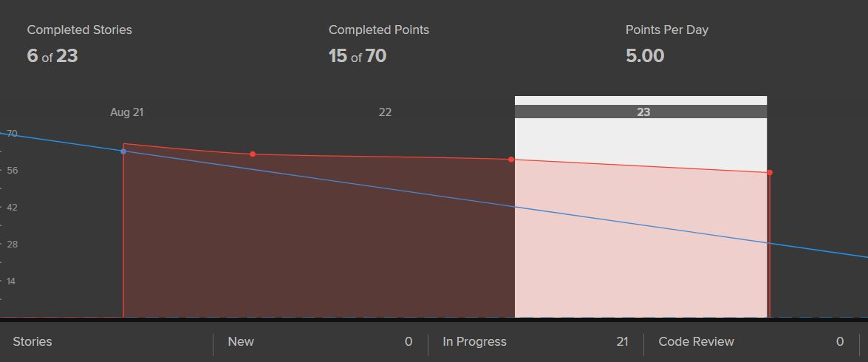Click the 5.00 points per day value

[x=645, y=56]
